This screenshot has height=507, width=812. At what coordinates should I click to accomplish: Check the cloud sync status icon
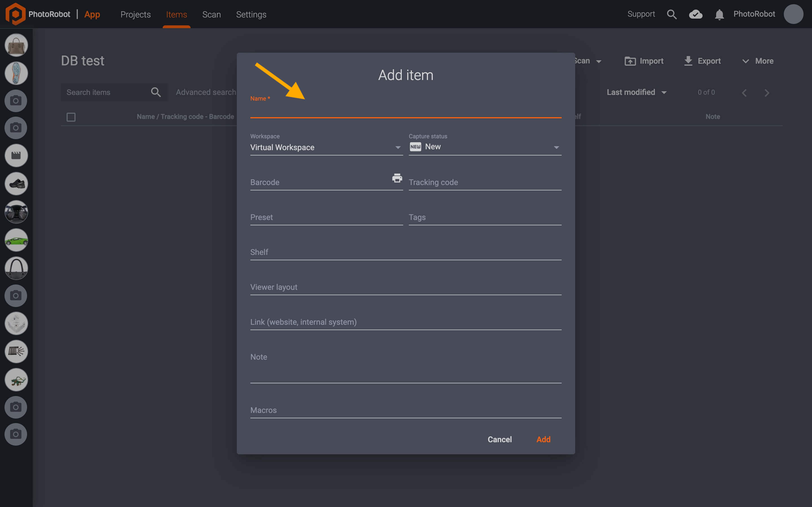(696, 14)
